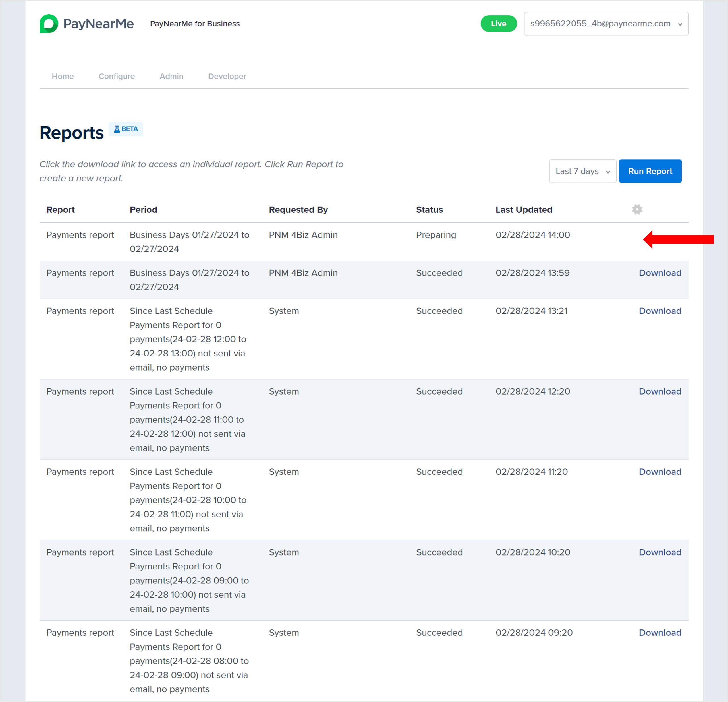Switch to the Admin tab
The height and width of the screenshot is (702, 728).
coord(171,76)
